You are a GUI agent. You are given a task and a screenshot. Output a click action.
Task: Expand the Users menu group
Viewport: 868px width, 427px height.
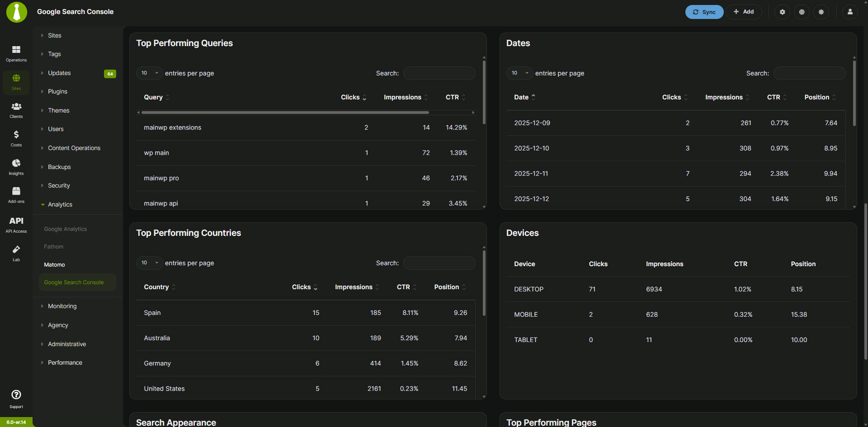(56, 129)
